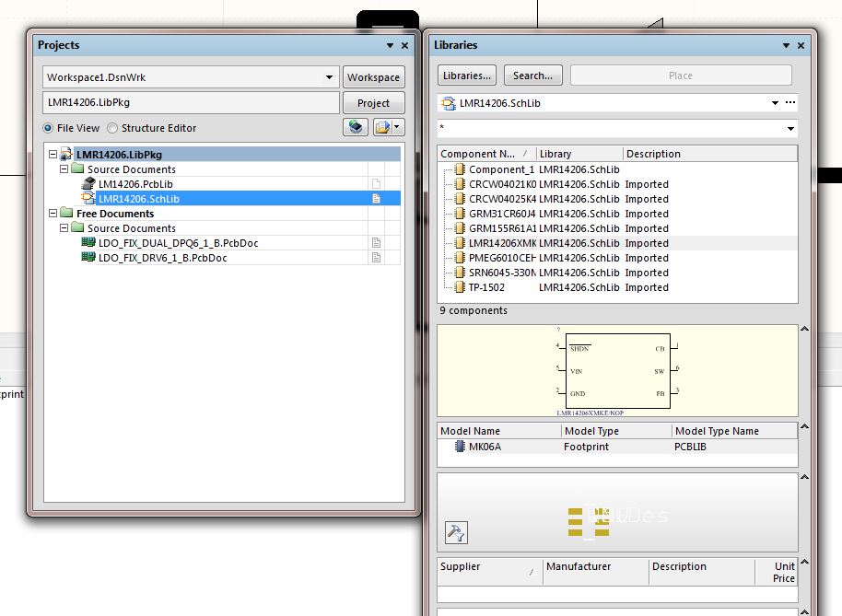The width and height of the screenshot is (842, 616).
Task: Select the SRN6045-330M component row
Action: [x=617, y=273]
